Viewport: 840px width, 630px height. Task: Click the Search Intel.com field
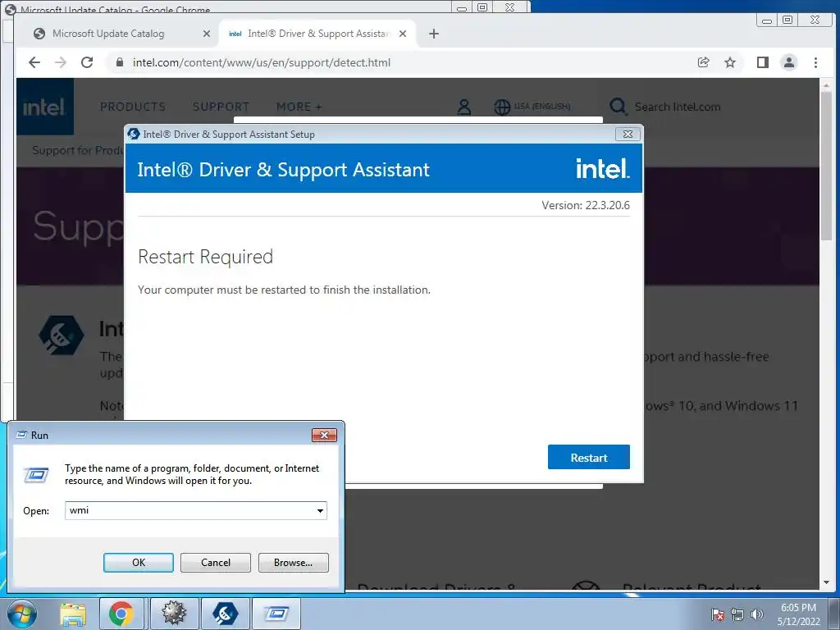pyautogui.click(x=677, y=107)
